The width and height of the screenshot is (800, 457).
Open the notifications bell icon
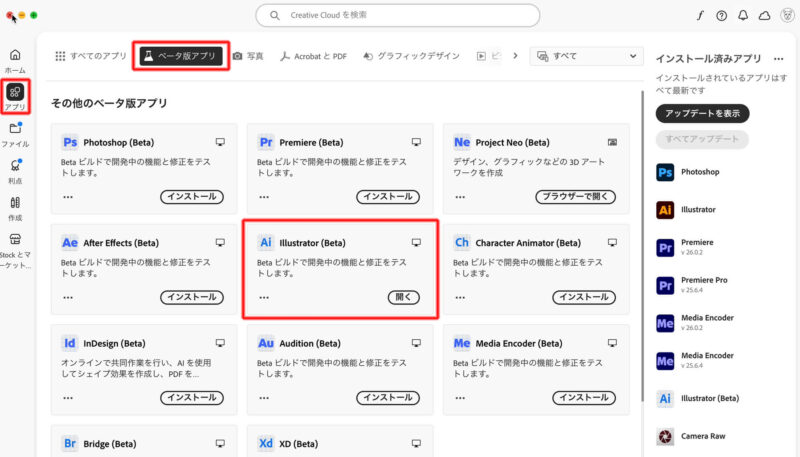pos(743,15)
